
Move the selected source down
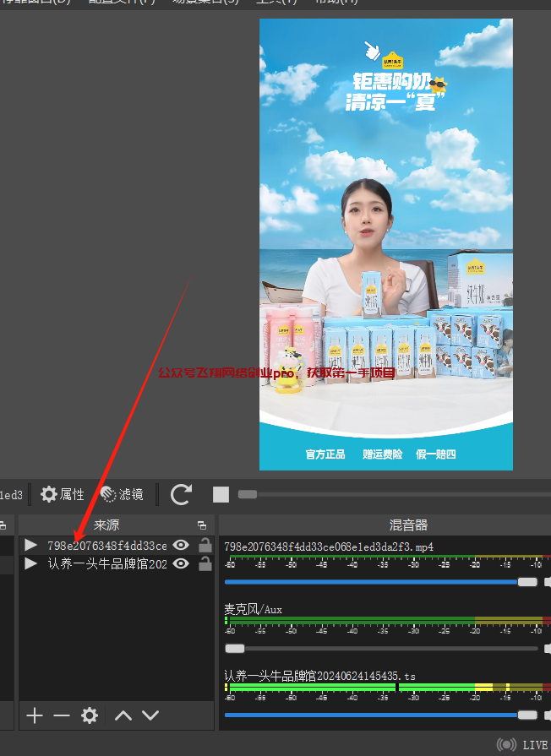pos(150,716)
